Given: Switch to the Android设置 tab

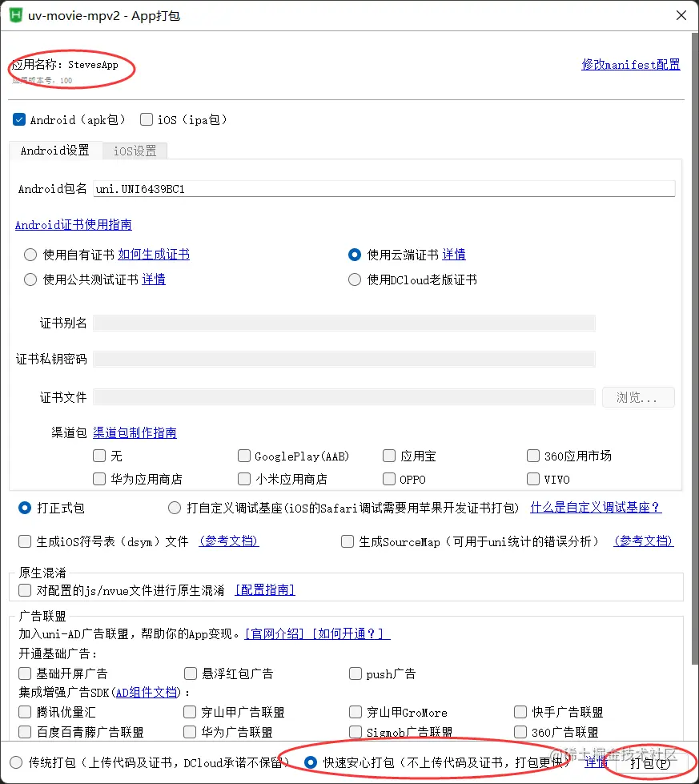Looking at the screenshot, I should [x=55, y=151].
